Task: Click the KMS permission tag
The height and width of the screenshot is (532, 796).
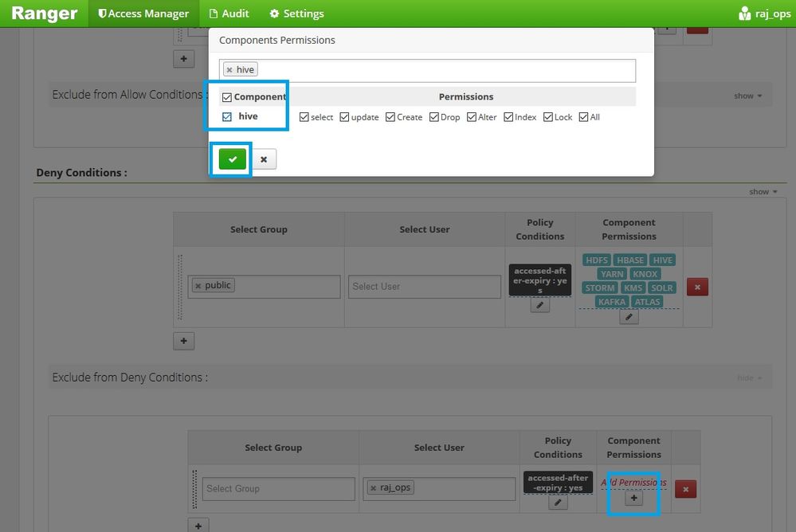Action: pos(633,288)
